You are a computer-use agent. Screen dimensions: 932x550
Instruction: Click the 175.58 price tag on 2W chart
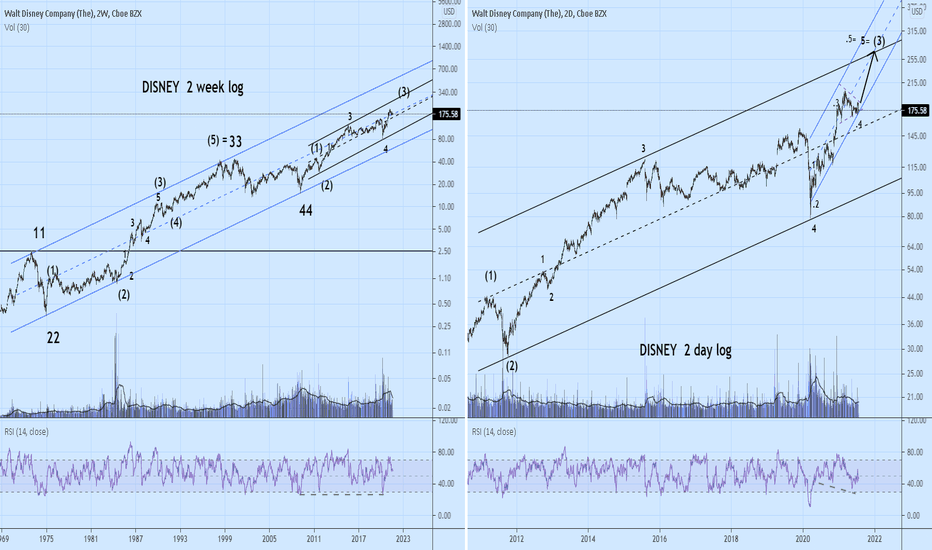coord(448,114)
